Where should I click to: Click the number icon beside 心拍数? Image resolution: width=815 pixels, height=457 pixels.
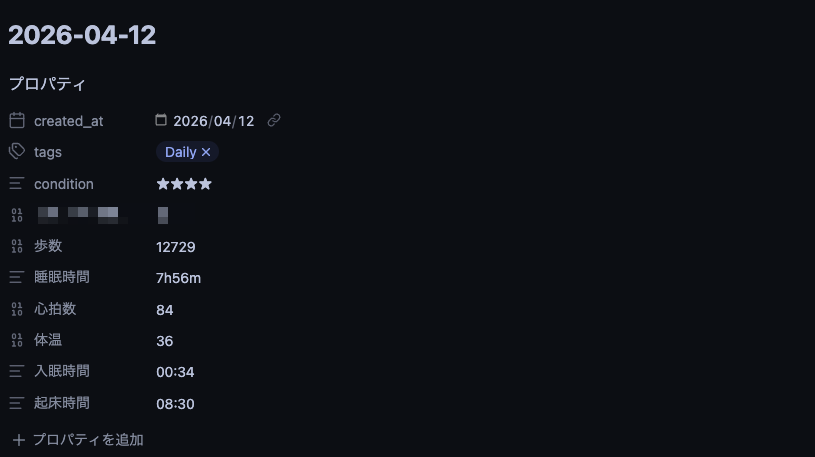coord(17,309)
